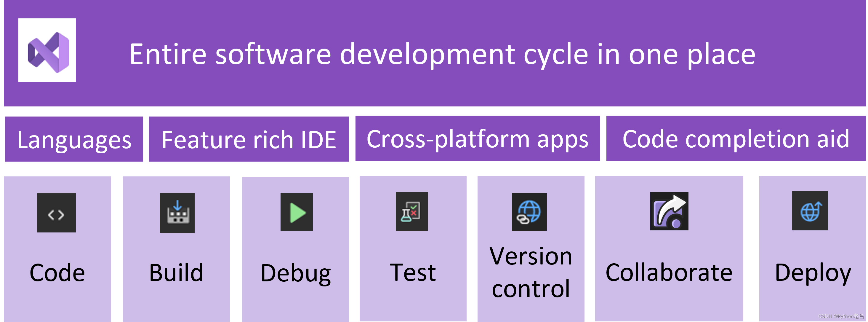This screenshot has width=868, height=322.
Task: Click the main header title area
Action: (x=434, y=50)
